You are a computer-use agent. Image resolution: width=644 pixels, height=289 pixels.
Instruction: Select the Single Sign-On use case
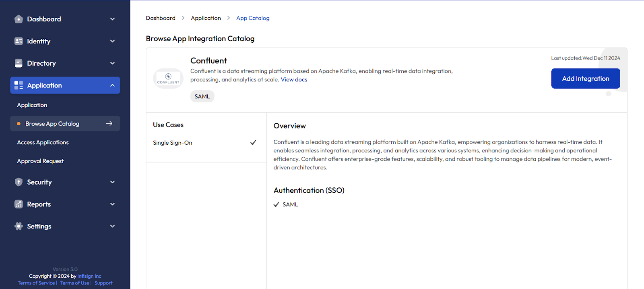coord(205,143)
